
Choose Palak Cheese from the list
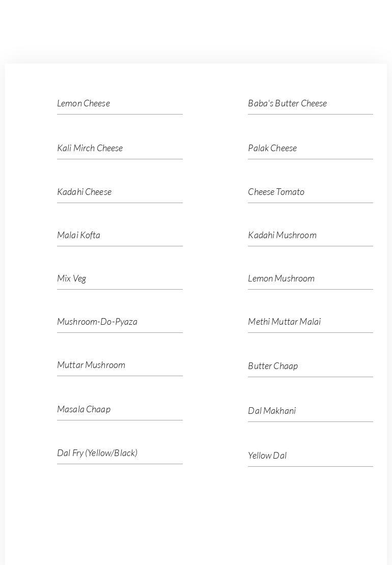tap(272, 148)
